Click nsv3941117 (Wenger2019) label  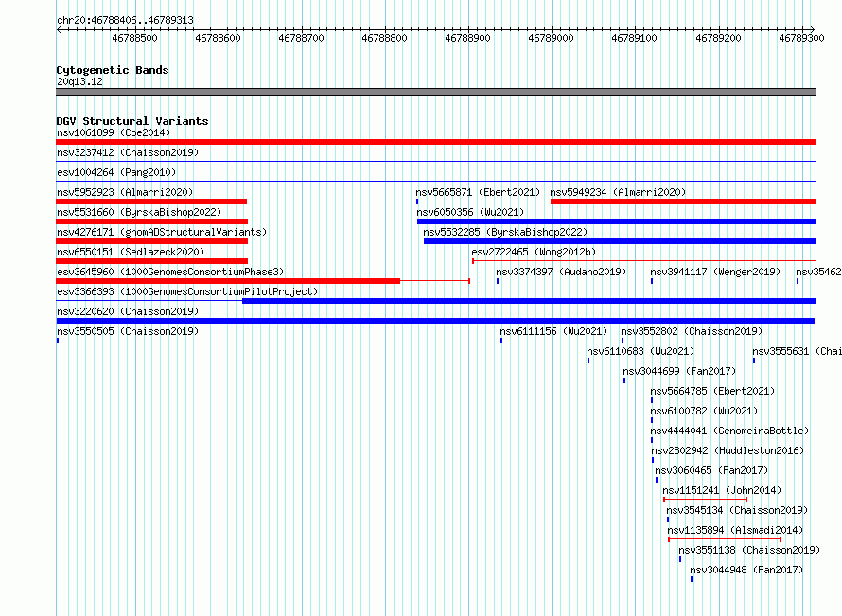pyautogui.click(x=715, y=272)
